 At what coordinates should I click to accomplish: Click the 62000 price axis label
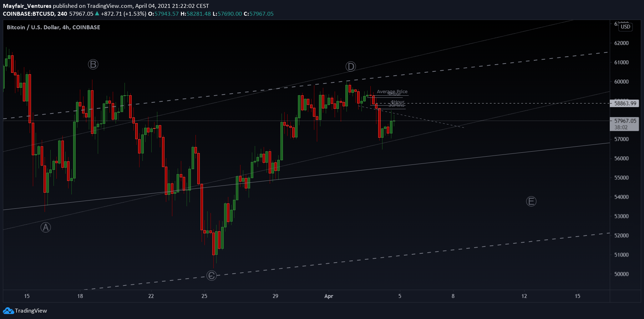(622, 43)
